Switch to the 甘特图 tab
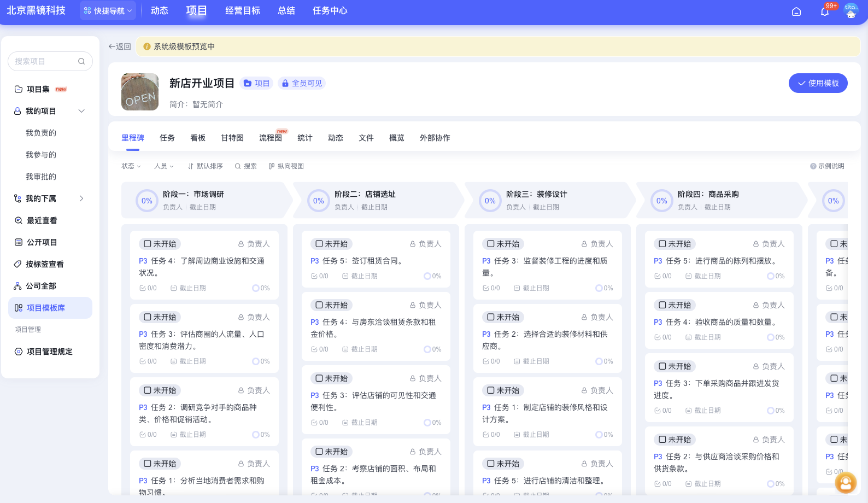 [232, 138]
